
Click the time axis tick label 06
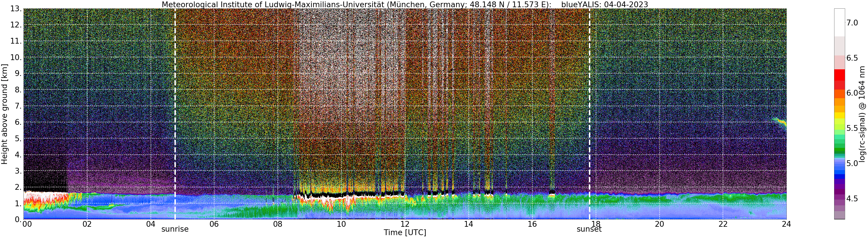(x=214, y=224)
